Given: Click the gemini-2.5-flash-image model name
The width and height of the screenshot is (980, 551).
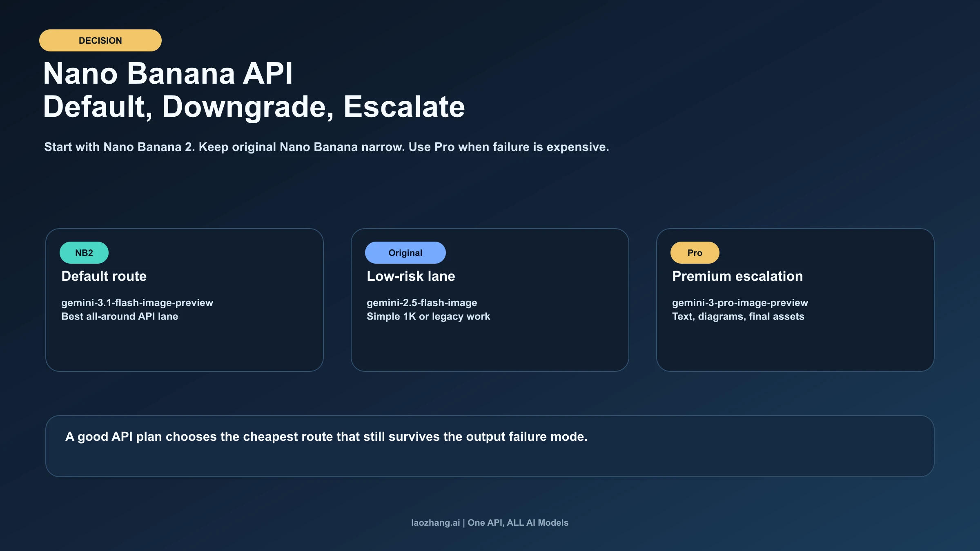Looking at the screenshot, I should pos(422,303).
